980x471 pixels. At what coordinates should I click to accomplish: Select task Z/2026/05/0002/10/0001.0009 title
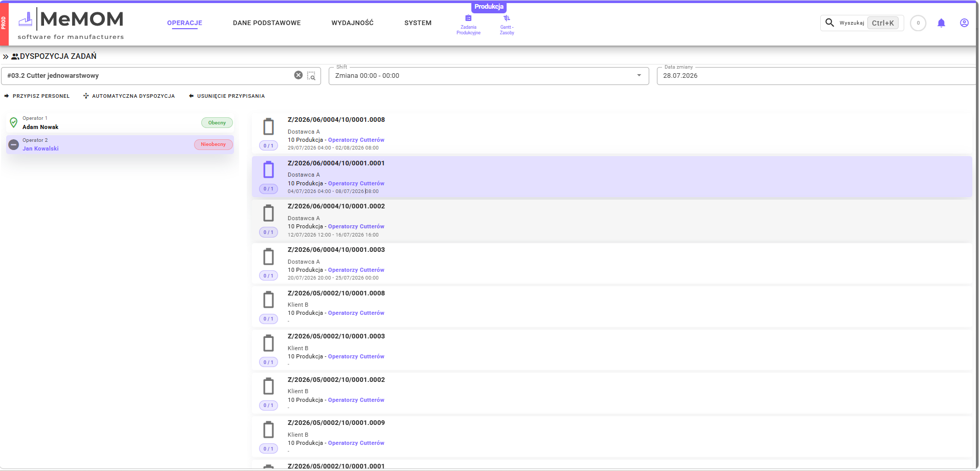coord(336,423)
